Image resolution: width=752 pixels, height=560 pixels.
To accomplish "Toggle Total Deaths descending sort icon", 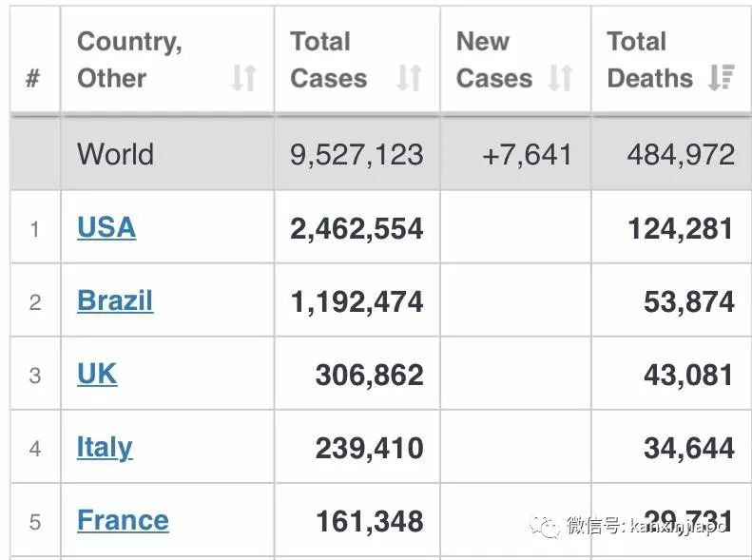I will [x=722, y=78].
